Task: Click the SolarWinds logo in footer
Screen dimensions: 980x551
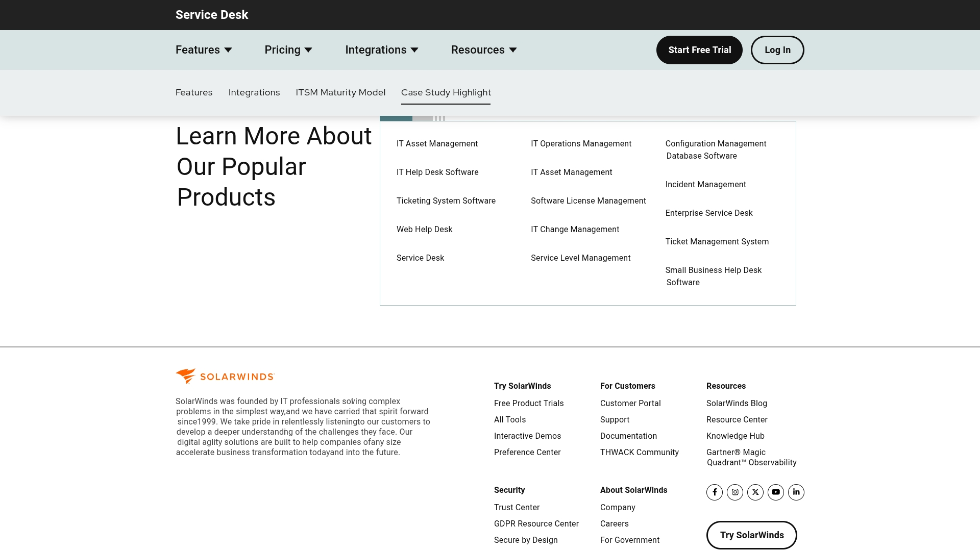Action: pyautogui.click(x=225, y=377)
